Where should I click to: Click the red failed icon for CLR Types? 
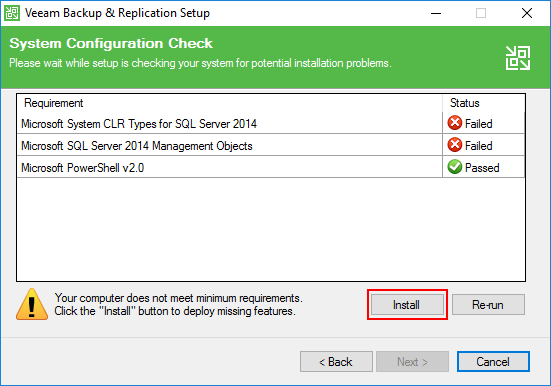pyautogui.click(x=455, y=123)
